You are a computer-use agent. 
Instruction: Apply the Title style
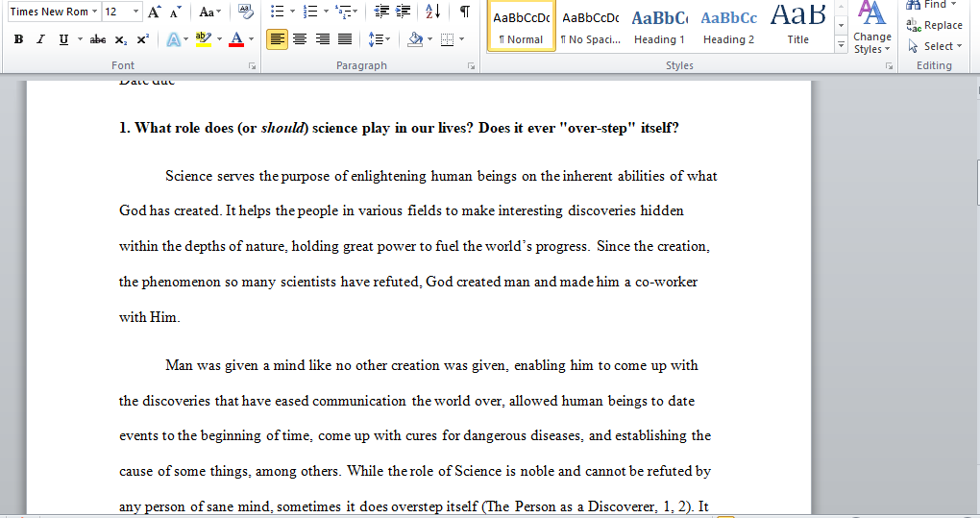(798, 25)
